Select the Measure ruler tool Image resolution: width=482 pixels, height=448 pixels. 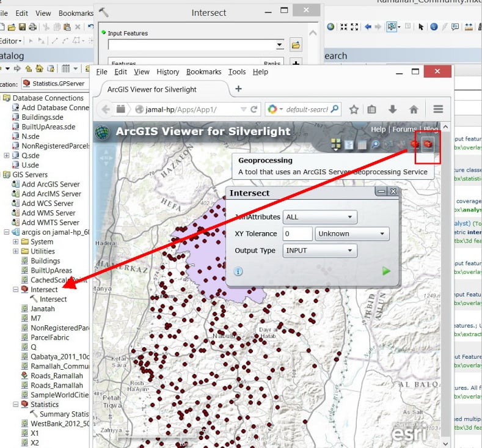pos(469,27)
